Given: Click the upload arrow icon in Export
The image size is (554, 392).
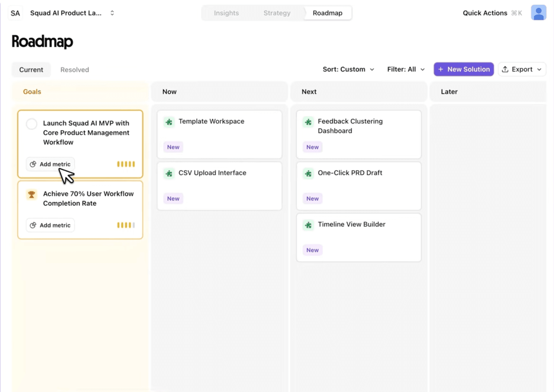Looking at the screenshot, I should [x=505, y=69].
